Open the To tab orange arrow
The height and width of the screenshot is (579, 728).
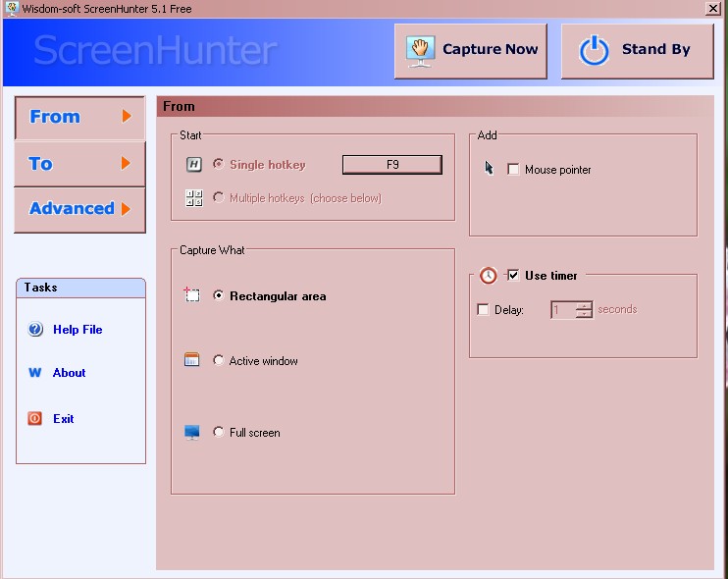126,163
